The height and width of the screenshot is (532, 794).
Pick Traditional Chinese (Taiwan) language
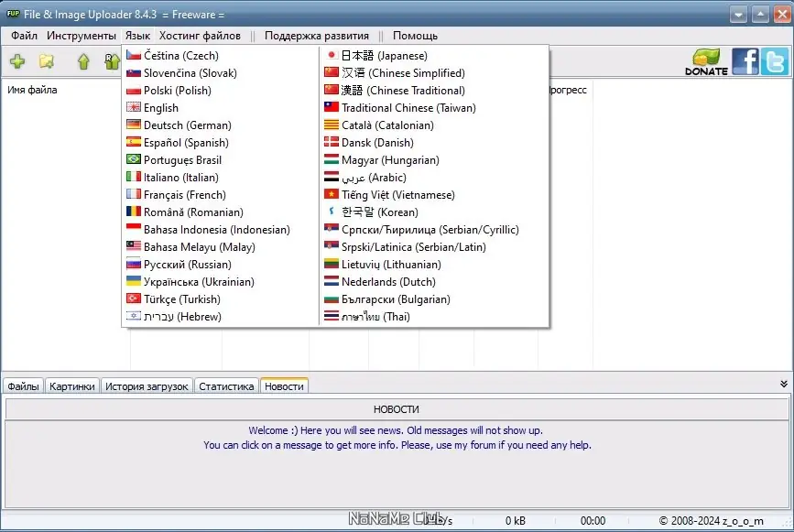click(x=434, y=108)
